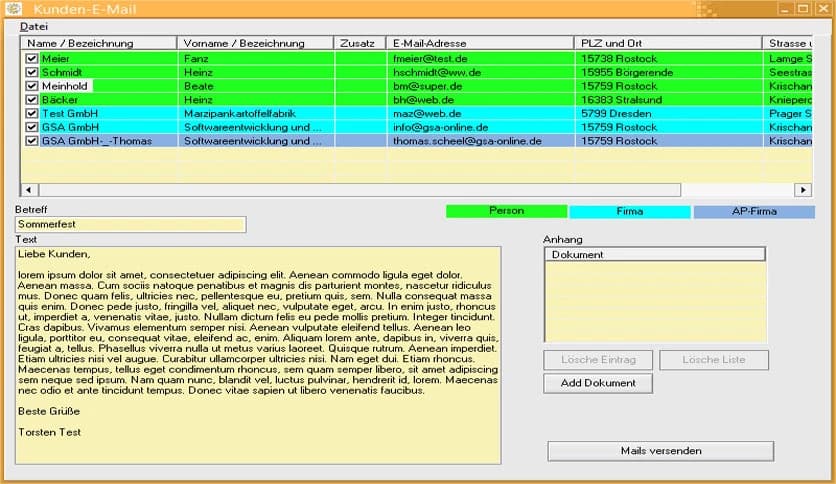Select the cyan Firma color legend
836x484 pixels.
pos(629,211)
